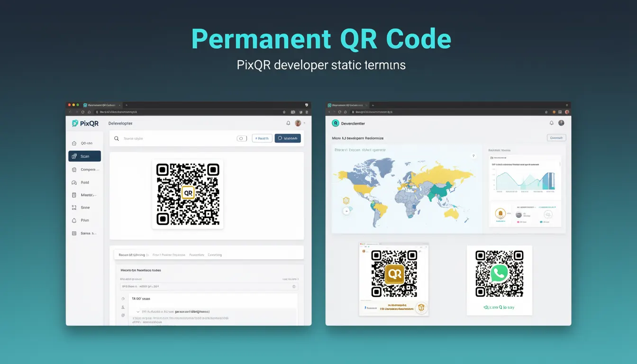The image size is (637, 364).
Task: Click the gold QR badge at QR center
Action: pos(188,193)
